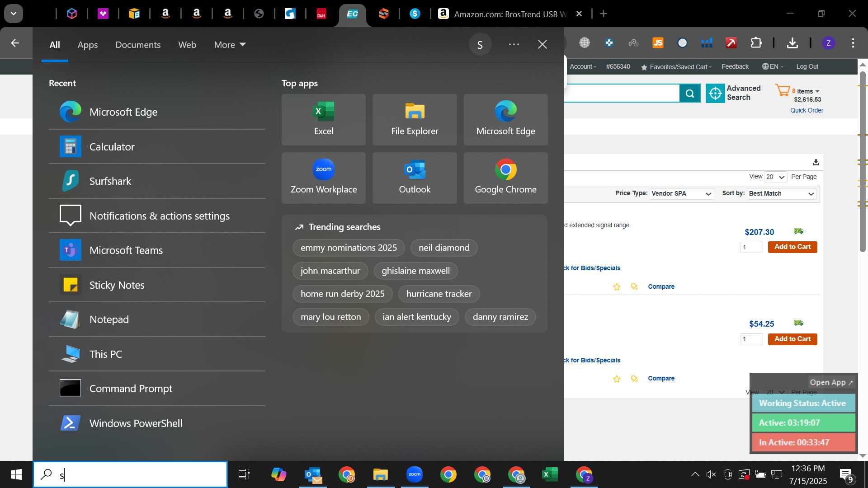The height and width of the screenshot is (488, 868).
Task: Open the Z profile avatar in browser
Action: point(828,43)
